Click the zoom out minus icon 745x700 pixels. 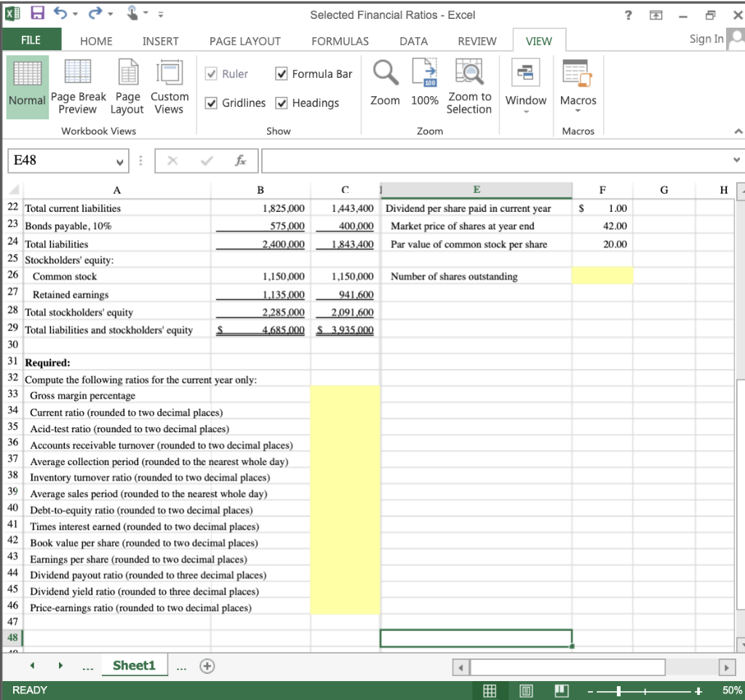click(x=590, y=691)
